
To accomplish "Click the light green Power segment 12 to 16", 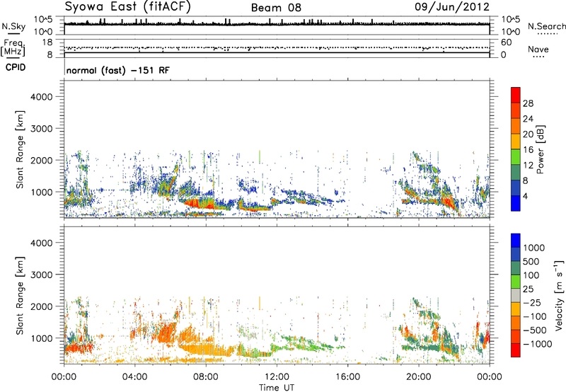I will (x=516, y=156).
